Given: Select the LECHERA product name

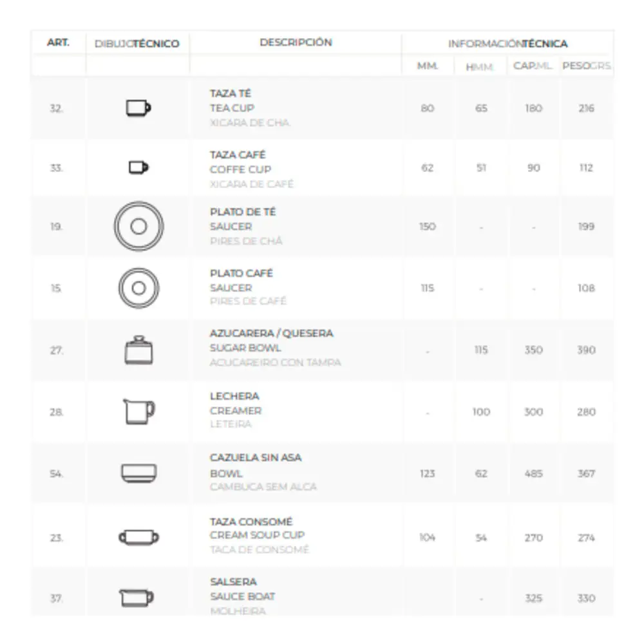Looking at the screenshot, I should [234, 396].
